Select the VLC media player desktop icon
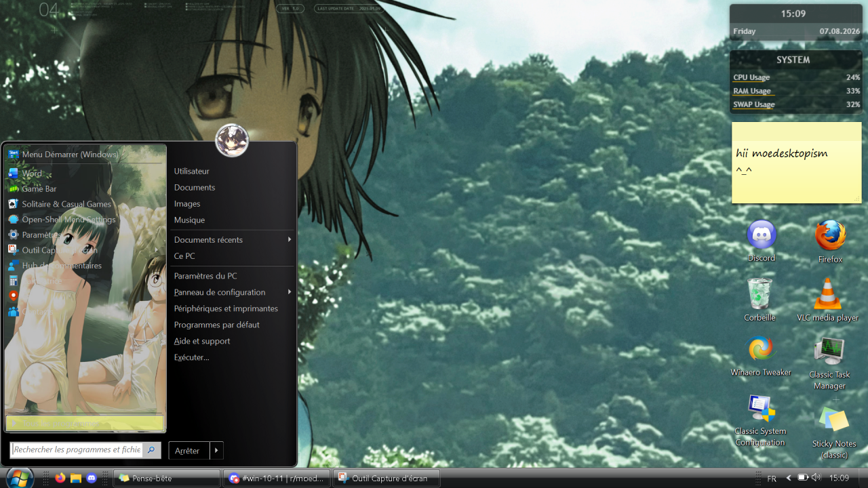Screen dimensions: 868x488 pos(827,300)
